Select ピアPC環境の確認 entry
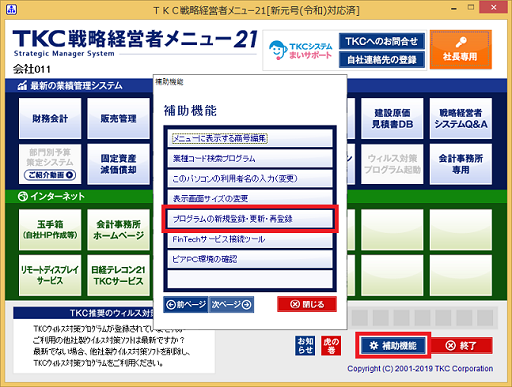 pos(250,259)
